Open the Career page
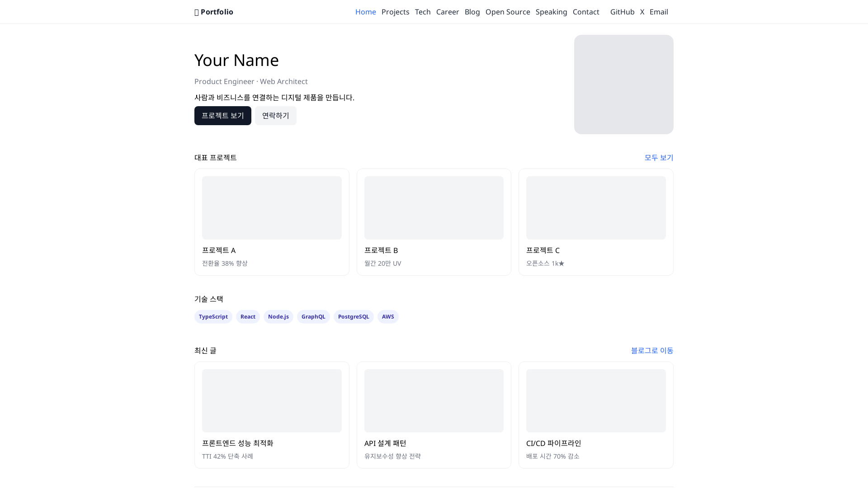 tap(448, 12)
